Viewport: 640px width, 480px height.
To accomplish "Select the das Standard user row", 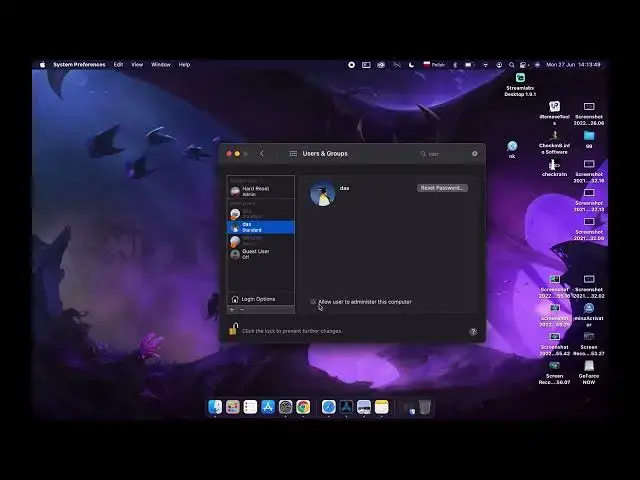I will click(x=260, y=227).
